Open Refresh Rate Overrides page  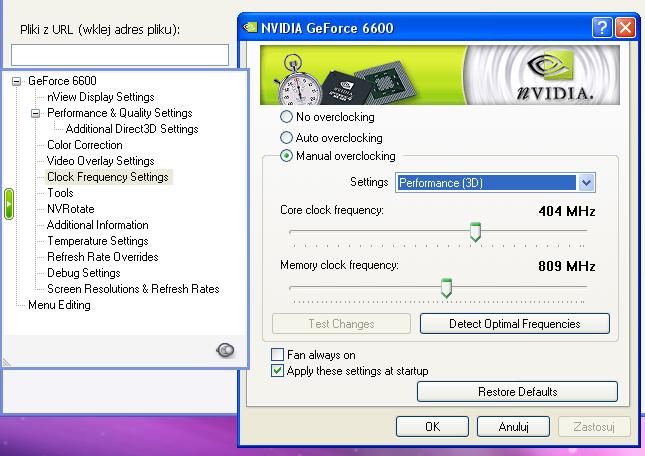(103, 257)
